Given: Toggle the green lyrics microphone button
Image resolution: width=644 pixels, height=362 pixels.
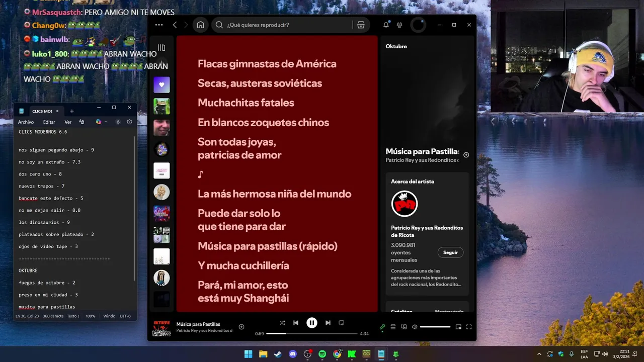Looking at the screenshot, I should [382, 327].
